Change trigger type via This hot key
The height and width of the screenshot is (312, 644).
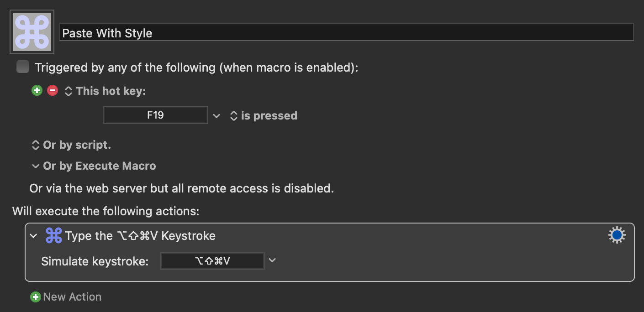pos(105,91)
